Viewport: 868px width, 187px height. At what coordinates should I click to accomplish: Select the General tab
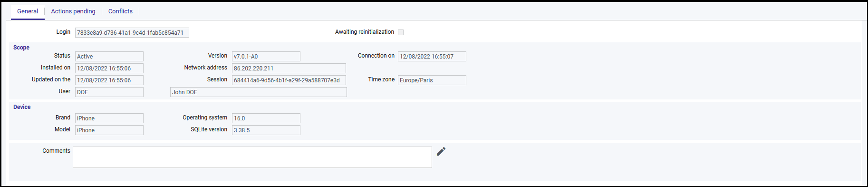(28, 11)
